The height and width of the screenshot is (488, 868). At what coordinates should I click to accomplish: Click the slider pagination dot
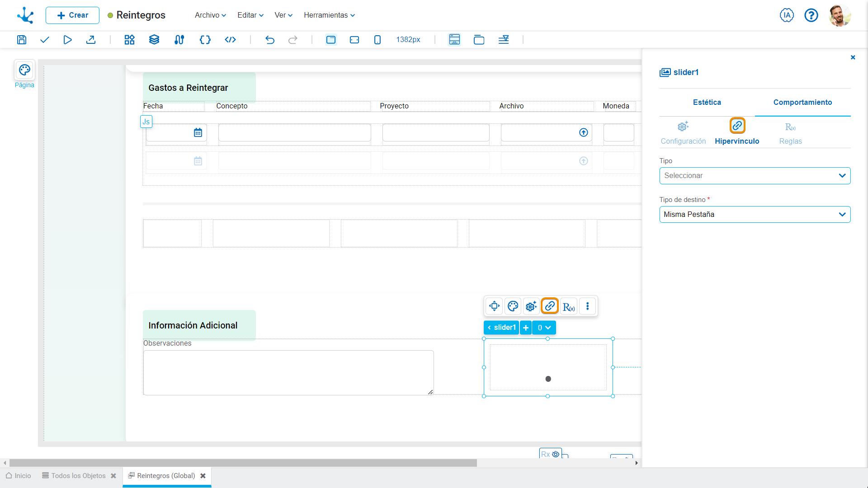[548, 379]
